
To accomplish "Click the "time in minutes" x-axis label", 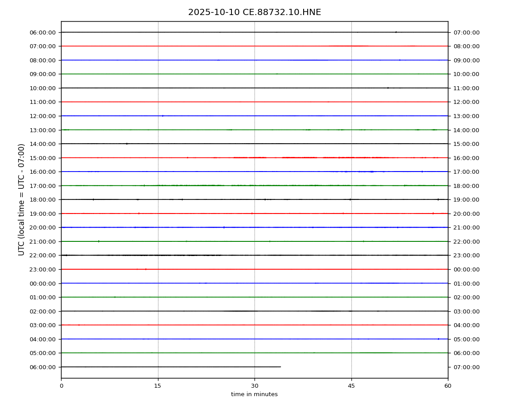I will click(254, 394).
